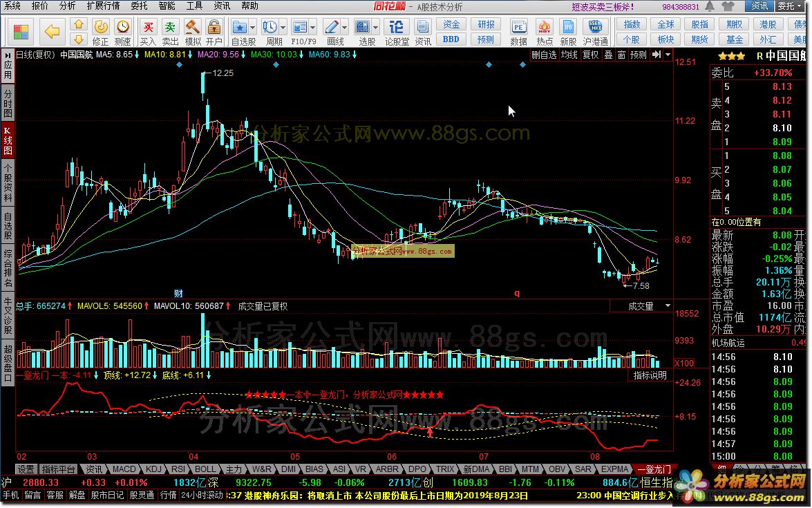Open the 系统 menu
This screenshot has height=508, width=812.
click(x=12, y=6)
